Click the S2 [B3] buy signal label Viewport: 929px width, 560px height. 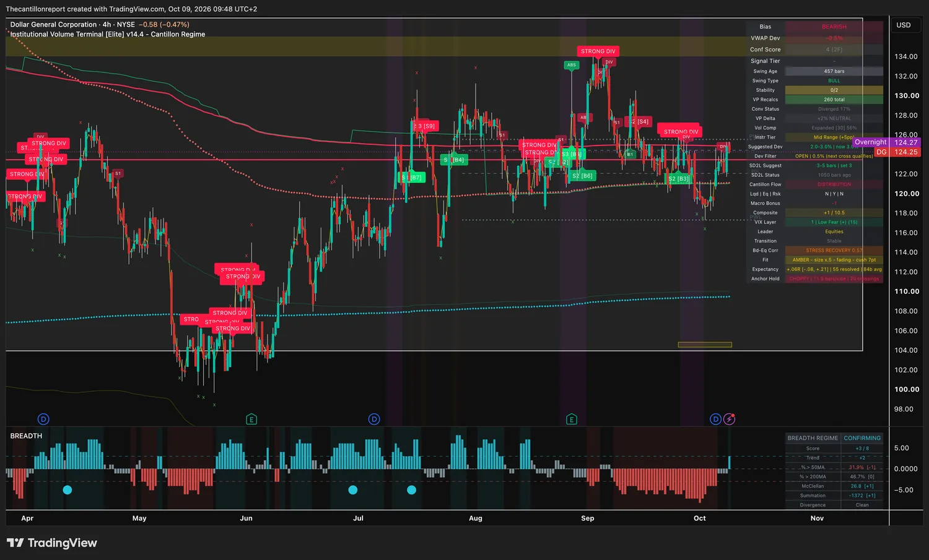click(x=679, y=179)
